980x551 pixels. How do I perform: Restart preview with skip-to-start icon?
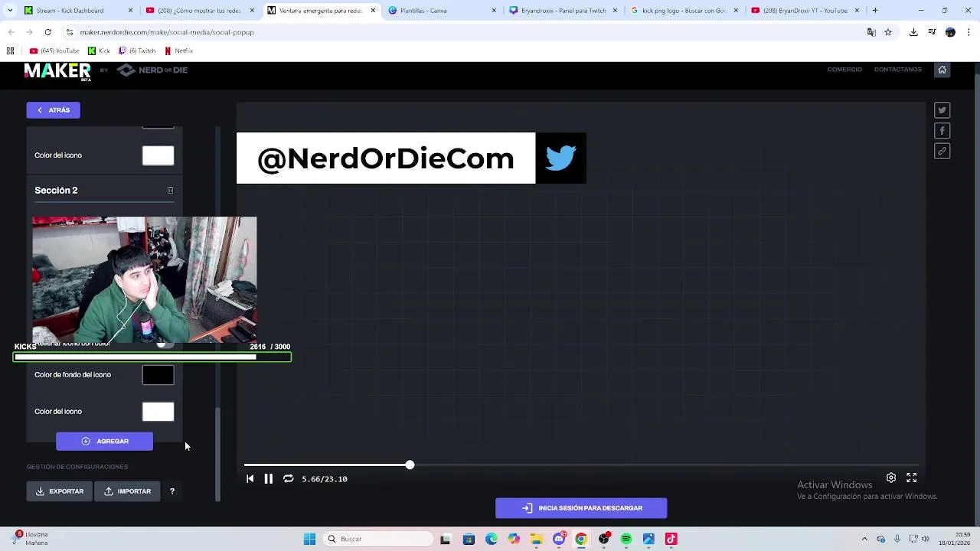coord(250,479)
